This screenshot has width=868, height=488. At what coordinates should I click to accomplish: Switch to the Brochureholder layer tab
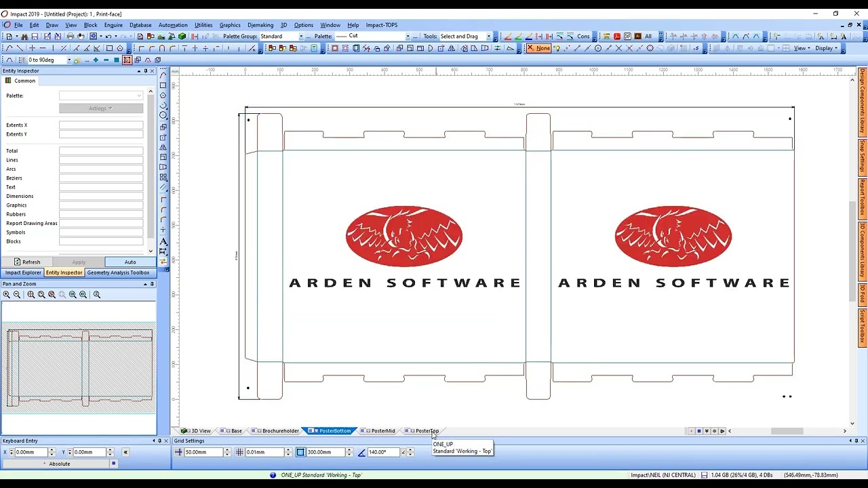277,431
